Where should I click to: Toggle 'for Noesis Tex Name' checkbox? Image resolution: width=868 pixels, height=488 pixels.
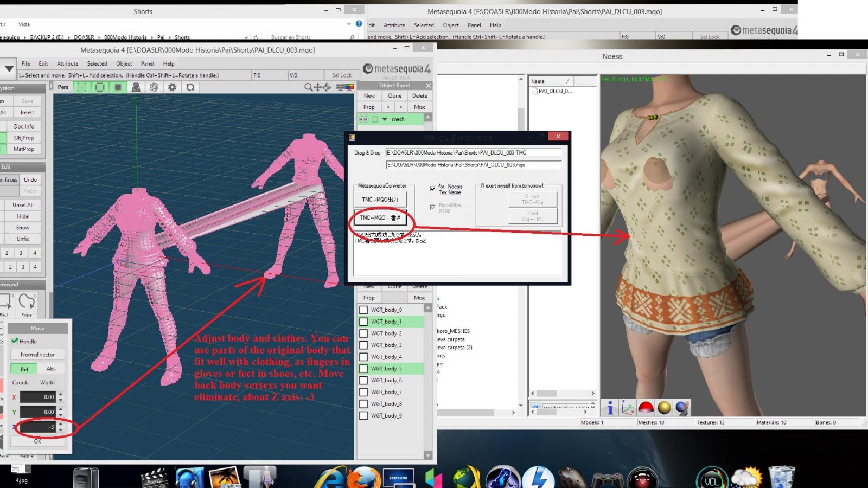432,189
